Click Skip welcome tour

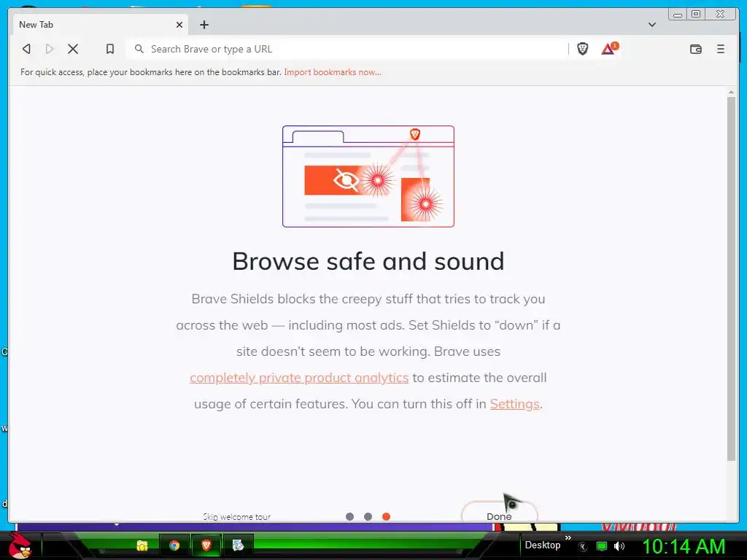(237, 517)
